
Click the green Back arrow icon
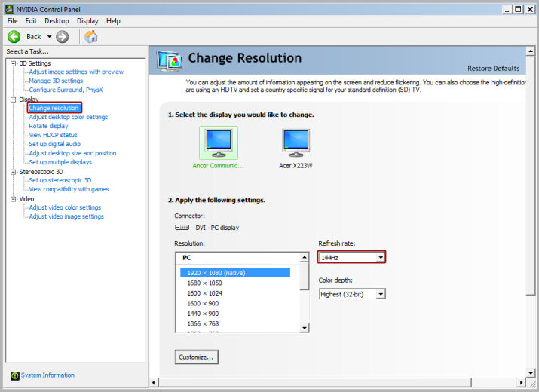(14, 37)
